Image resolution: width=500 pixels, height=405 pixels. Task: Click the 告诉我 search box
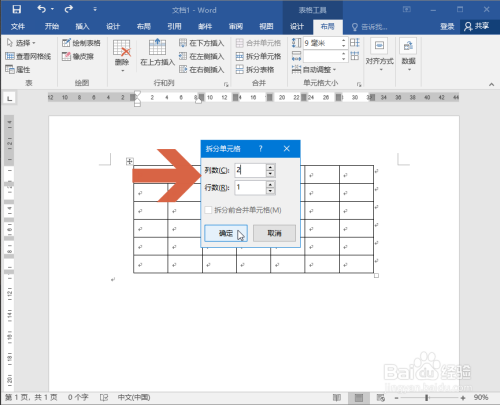click(x=370, y=27)
